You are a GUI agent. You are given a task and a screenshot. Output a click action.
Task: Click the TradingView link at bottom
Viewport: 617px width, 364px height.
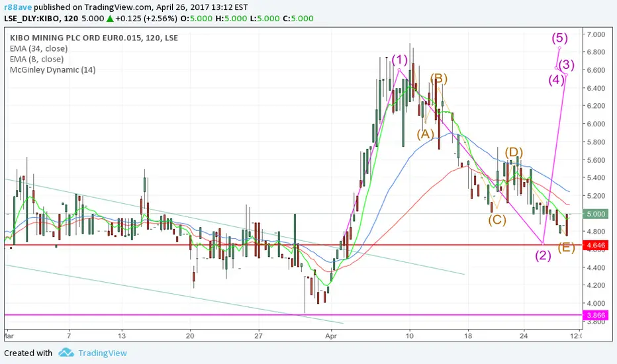(x=103, y=353)
